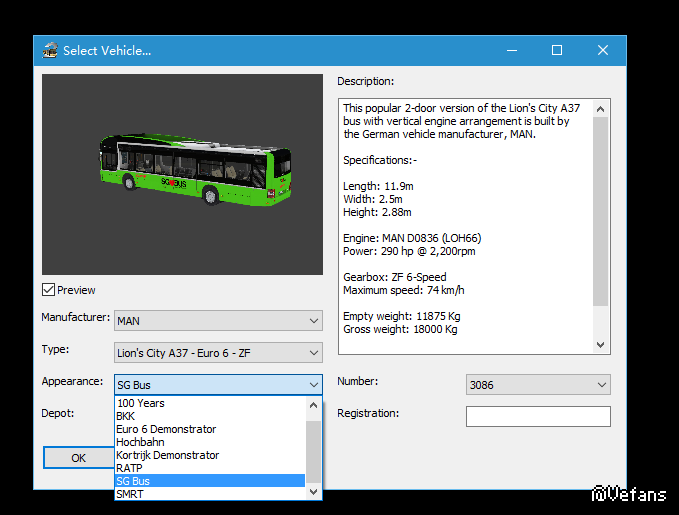Image resolution: width=679 pixels, height=515 pixels.
Task: Select RATP from the list
Action: click(x=130, y=468)
